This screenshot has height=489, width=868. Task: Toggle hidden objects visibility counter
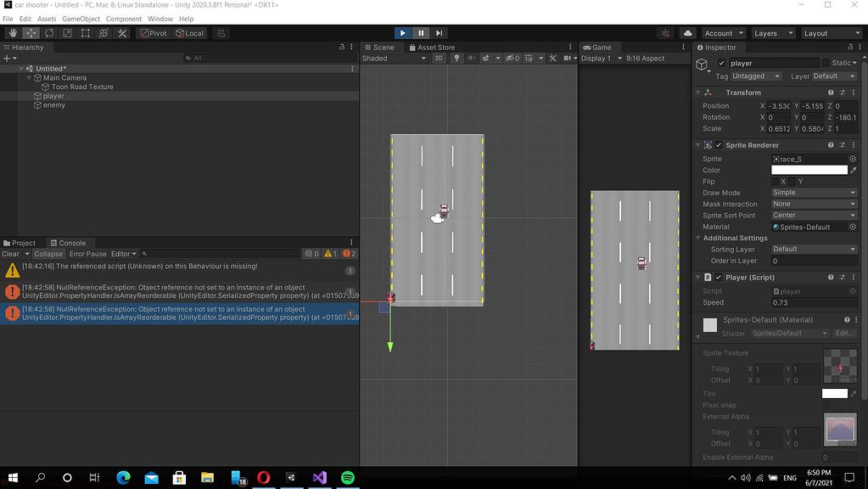pos(512,58)
